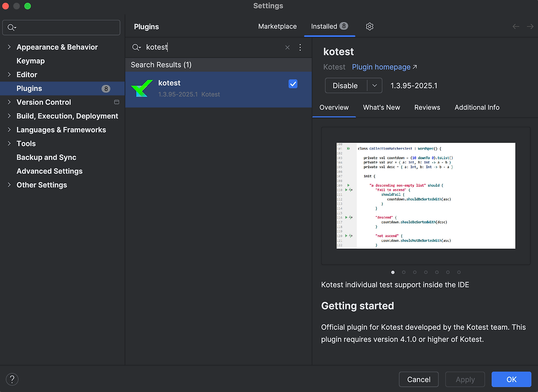Jump to the last screenshot carousel dot
This screenshot has width=538, height=392.
[459, 272]
